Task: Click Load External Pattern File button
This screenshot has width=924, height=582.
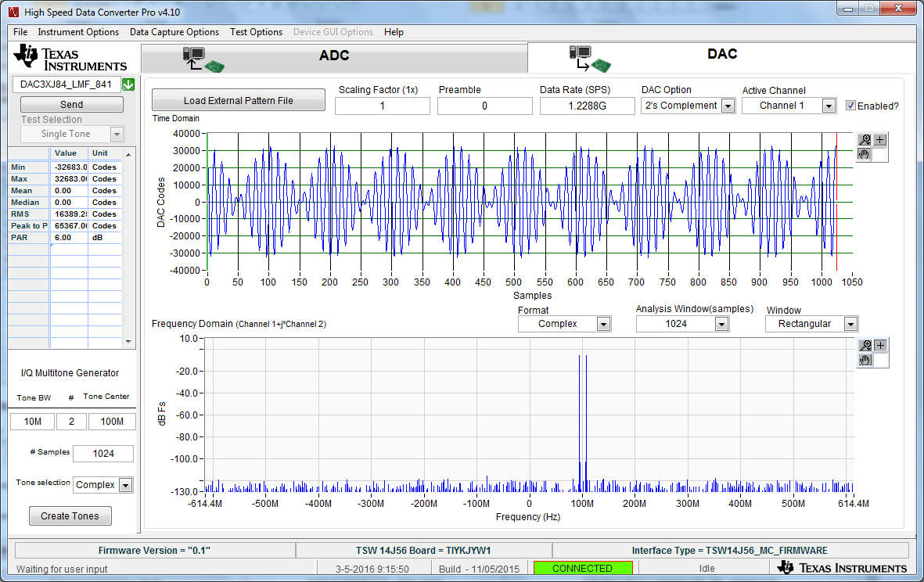Action: pos(238,100)
